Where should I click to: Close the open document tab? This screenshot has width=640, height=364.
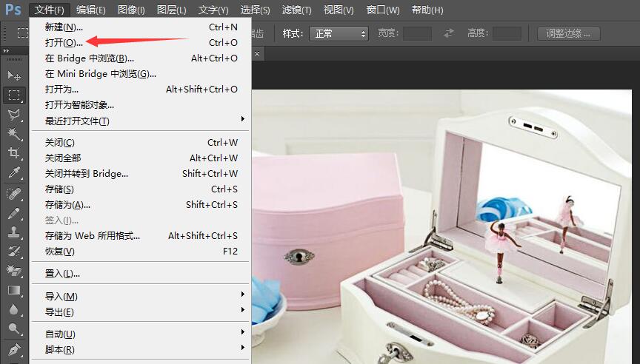[x=257, y=53]
